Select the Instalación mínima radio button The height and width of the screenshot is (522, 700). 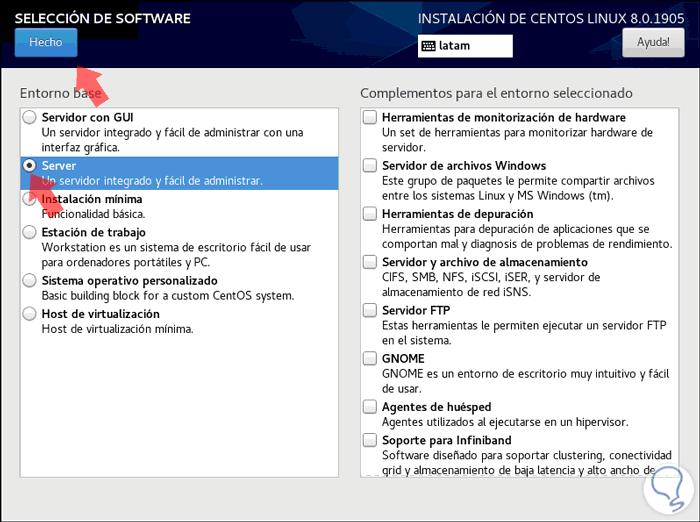tap(29, 199)
